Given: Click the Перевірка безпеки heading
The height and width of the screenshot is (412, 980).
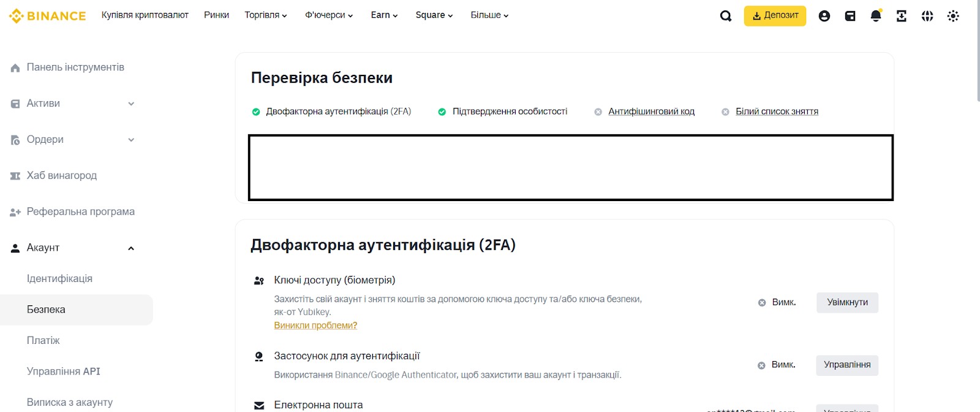Looking at the screenshot, I should pyautogui.click(x=322, y=78).
